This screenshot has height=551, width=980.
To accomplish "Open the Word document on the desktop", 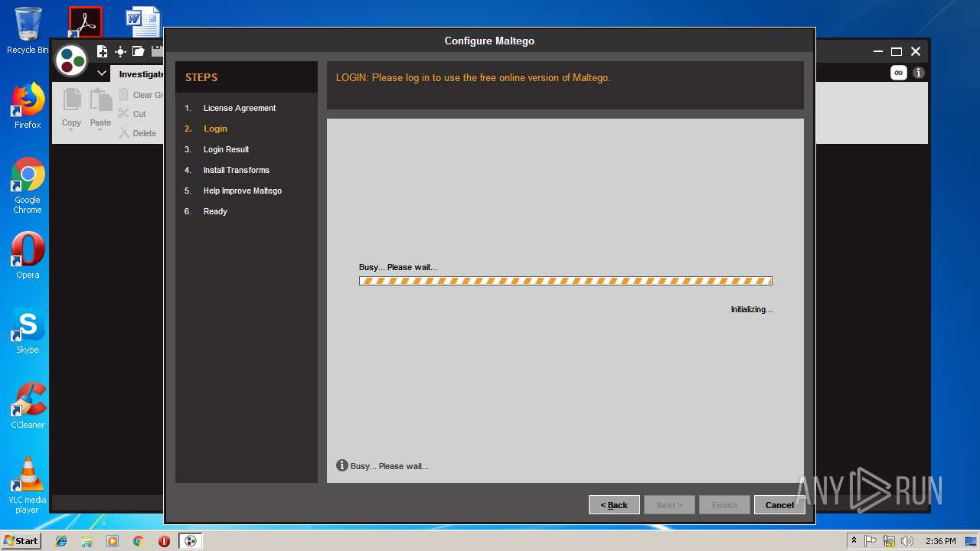I will click(x=144, y=22).
